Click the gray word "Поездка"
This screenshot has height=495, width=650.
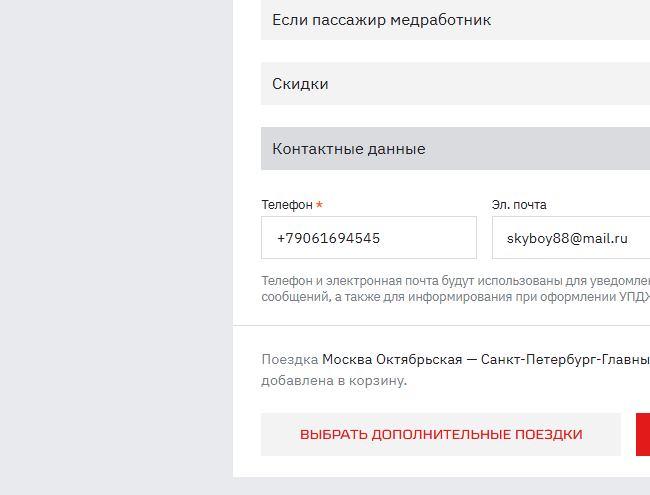tap(289, 359)
